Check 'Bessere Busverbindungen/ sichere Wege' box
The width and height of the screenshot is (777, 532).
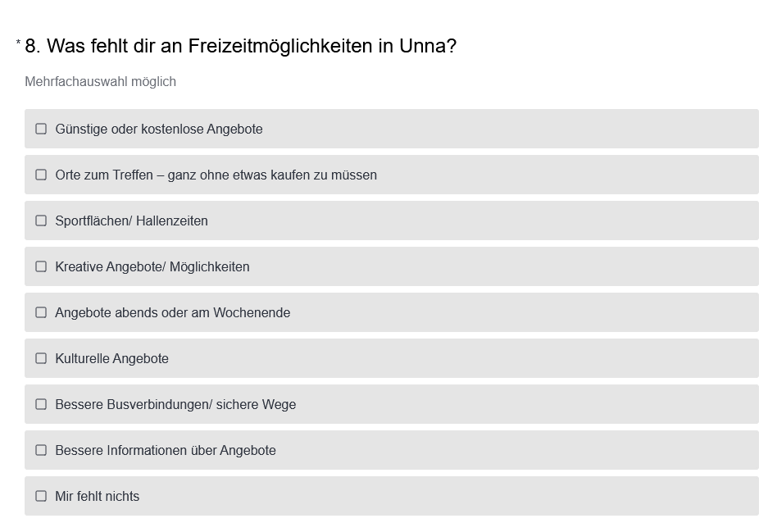(x=41, y=404)
